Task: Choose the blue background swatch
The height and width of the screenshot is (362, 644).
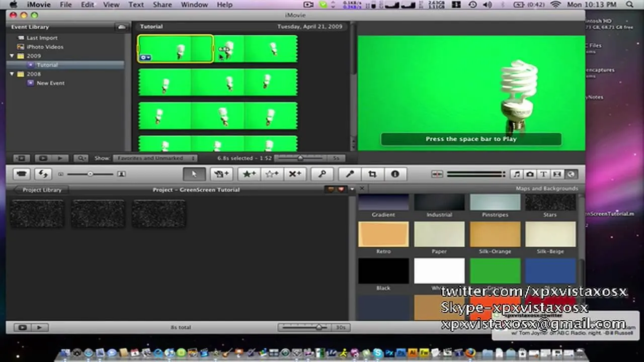Action: (550, 271)
